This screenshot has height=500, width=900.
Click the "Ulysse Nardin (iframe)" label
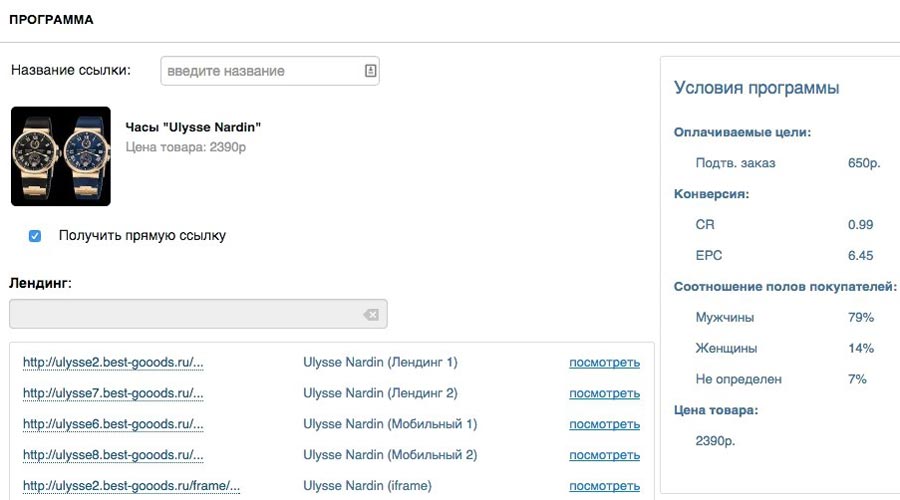(367, 486)
